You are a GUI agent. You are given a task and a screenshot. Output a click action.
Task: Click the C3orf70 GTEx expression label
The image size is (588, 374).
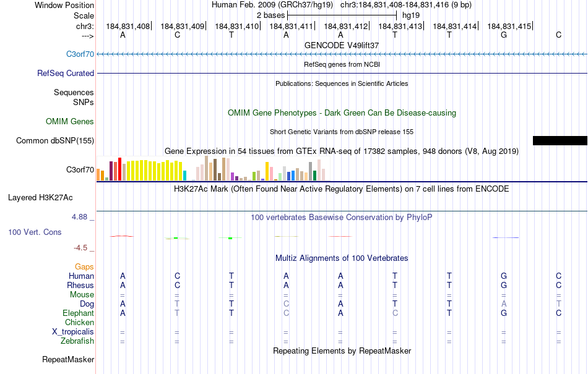click(80, 169)
